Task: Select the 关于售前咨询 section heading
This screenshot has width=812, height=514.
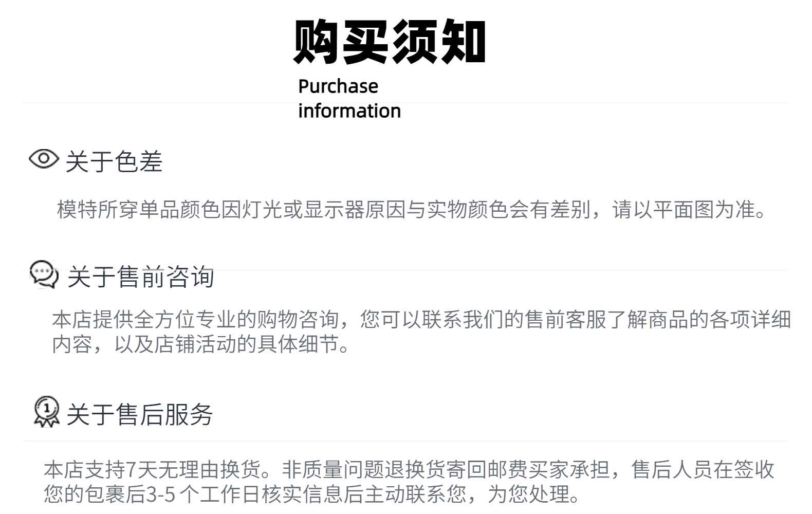Action: point(140,277)
